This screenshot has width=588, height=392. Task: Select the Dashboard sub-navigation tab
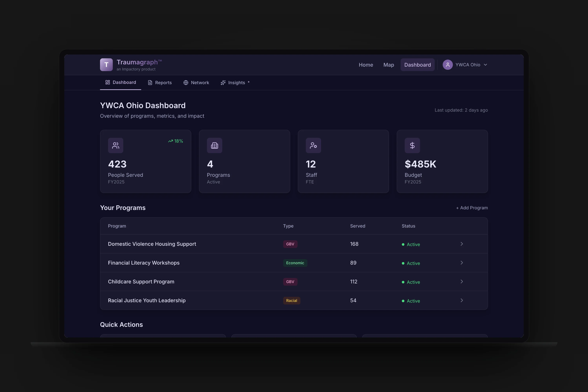pos(121,83)
